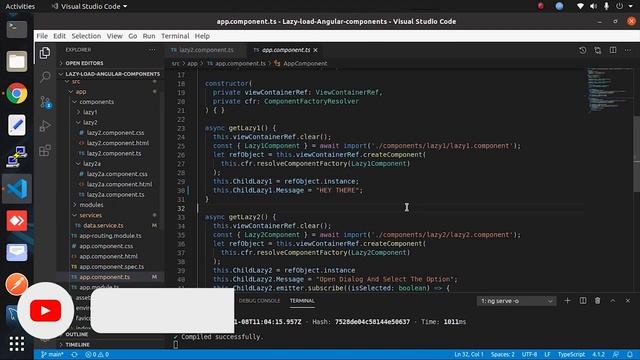Image resolution: width=640 pixels, height=360 pixels.
Task: Collapse the services folder
Action: click(x=91, y=215)
